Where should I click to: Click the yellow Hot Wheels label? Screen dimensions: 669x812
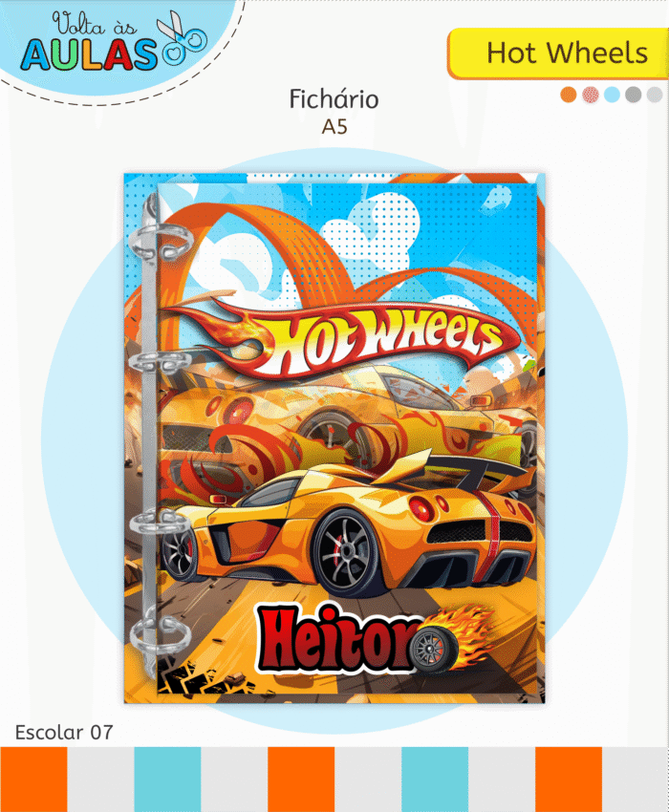558,53
